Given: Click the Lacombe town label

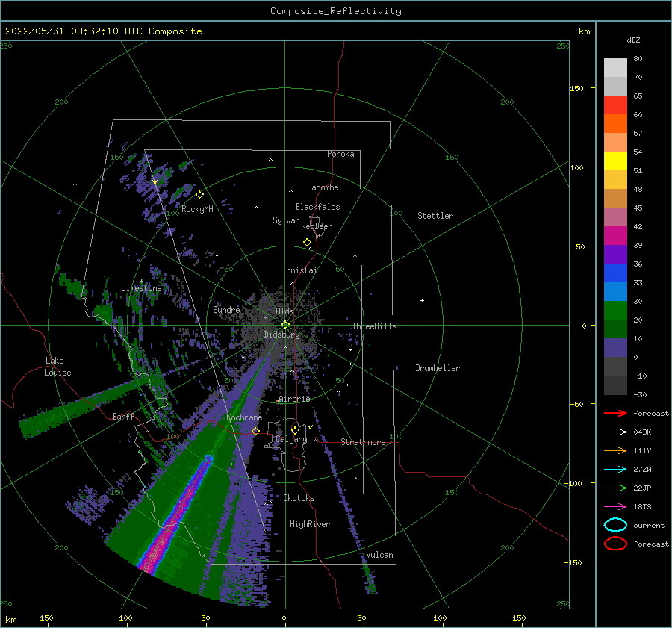Looking at the screenshot, I should 323,187.
